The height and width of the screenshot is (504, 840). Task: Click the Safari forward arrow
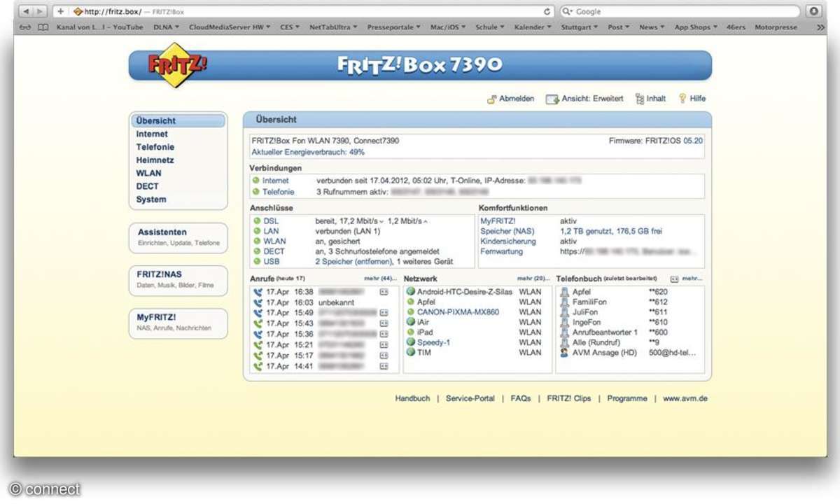[x=39, y=12]
